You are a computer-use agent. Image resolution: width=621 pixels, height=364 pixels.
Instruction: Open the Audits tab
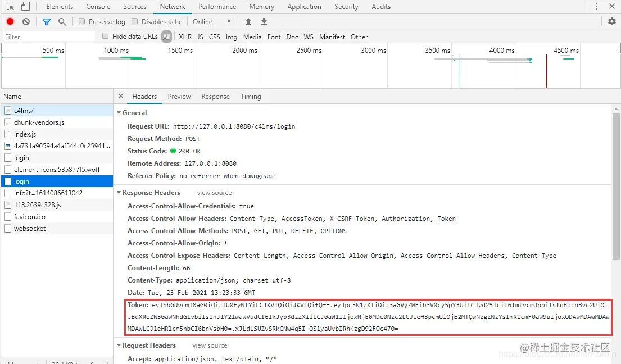pyautogui.click(x=381, y=7)
